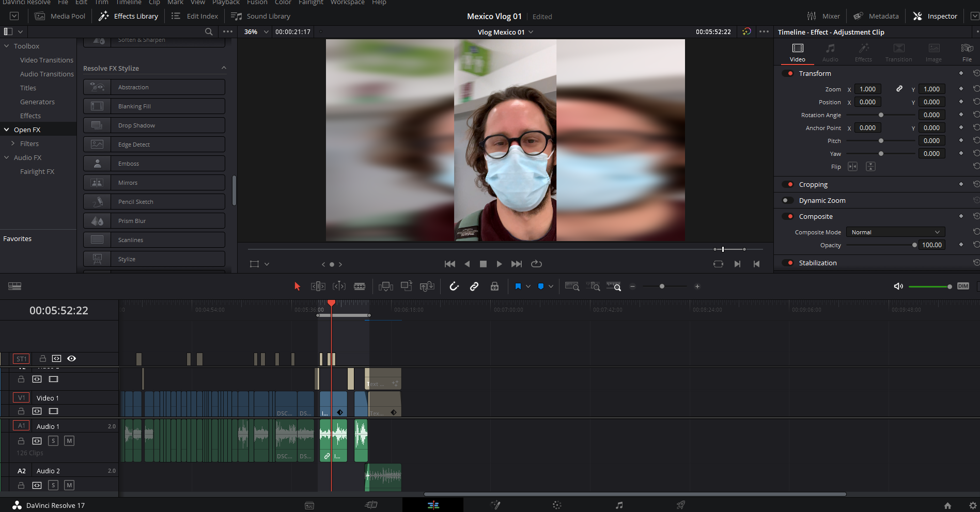Open the Fairlight page music note icon
The height and width of the screenshot is (512, 980).
pyautogui.click(x=619, y=505)
